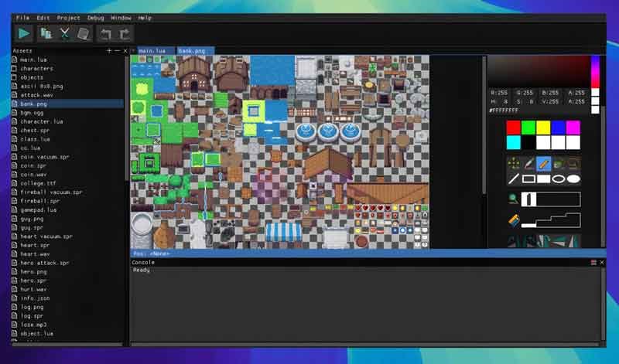The image size is (619, 364).
Task: Pick the red palette swatch
Action: coord(513,128)
